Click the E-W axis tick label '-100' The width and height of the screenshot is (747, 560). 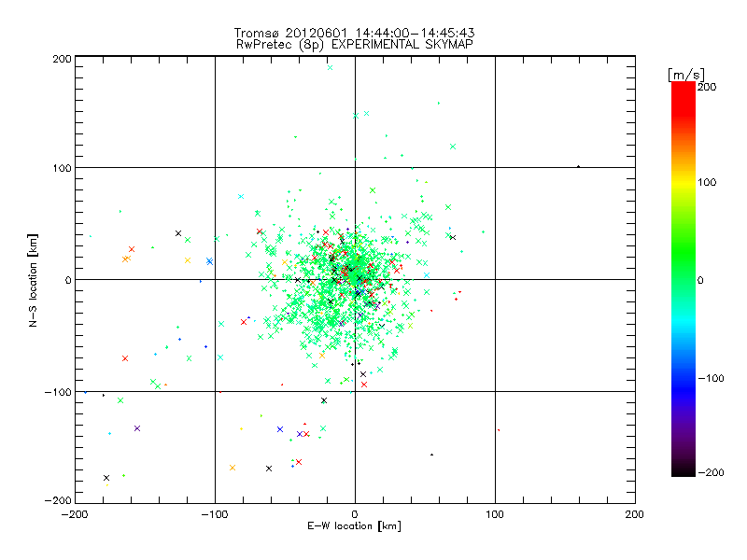coord(215,514)
